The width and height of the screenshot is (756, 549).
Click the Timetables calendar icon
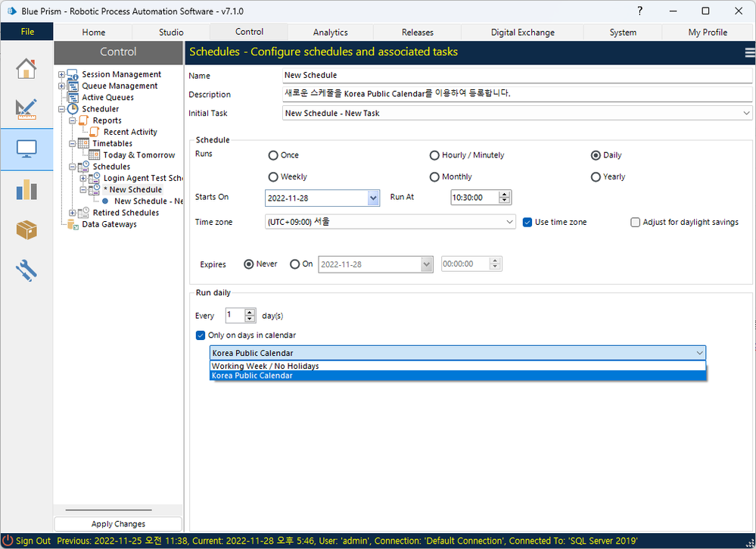tap(84, 144)
